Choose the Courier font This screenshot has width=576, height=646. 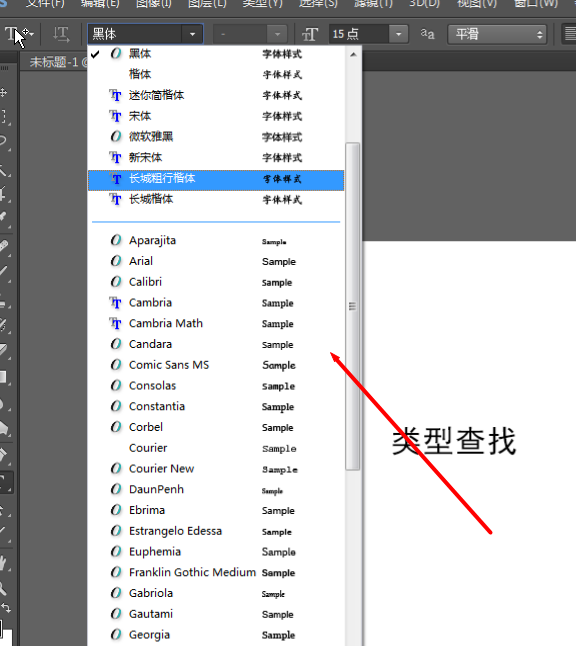tap(216, 448)
